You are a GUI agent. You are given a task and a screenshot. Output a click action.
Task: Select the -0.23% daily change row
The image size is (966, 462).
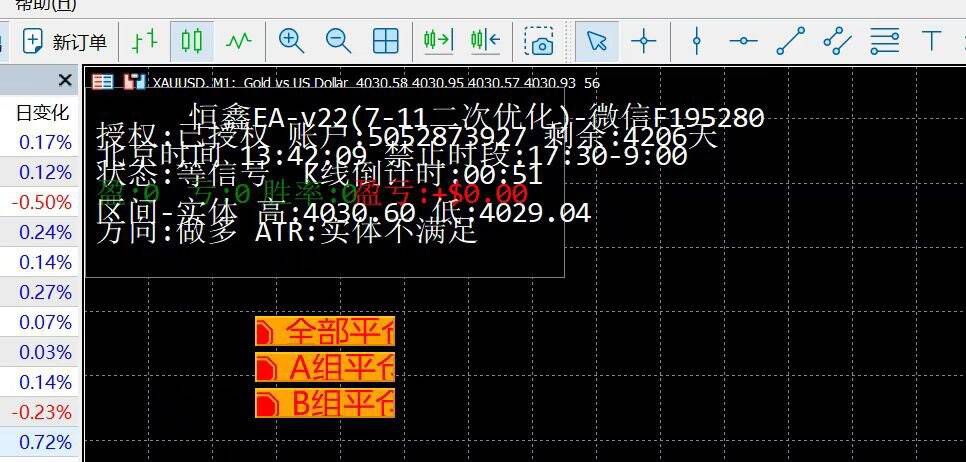41,412
